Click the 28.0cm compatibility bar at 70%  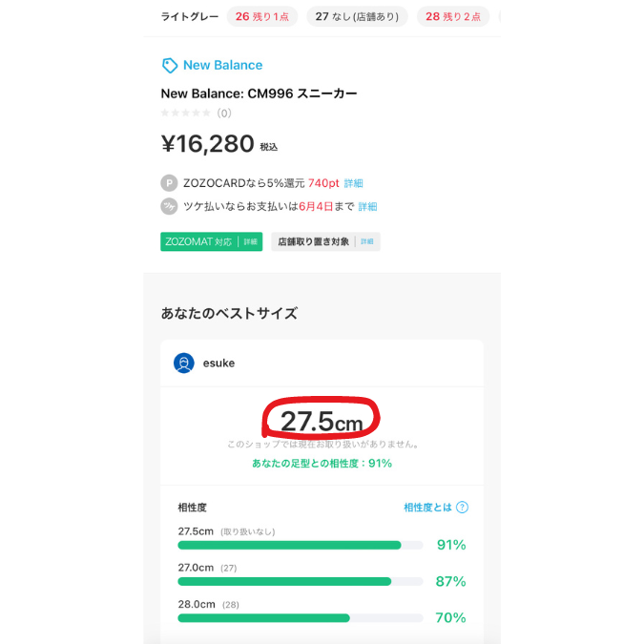pyautogui.click(x=301, y=617)
